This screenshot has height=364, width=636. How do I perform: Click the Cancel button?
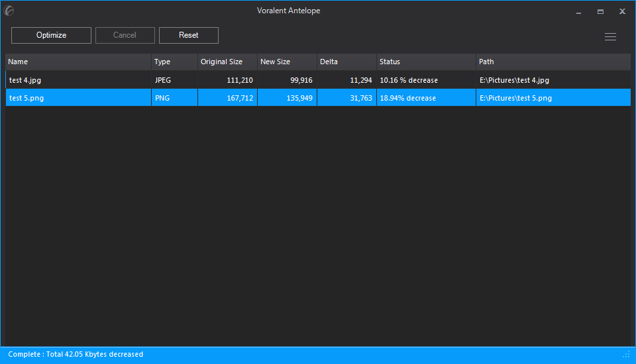125,35
